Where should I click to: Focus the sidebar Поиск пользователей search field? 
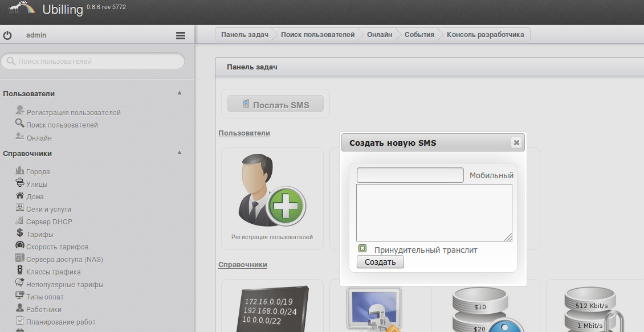tap(93, 61)
